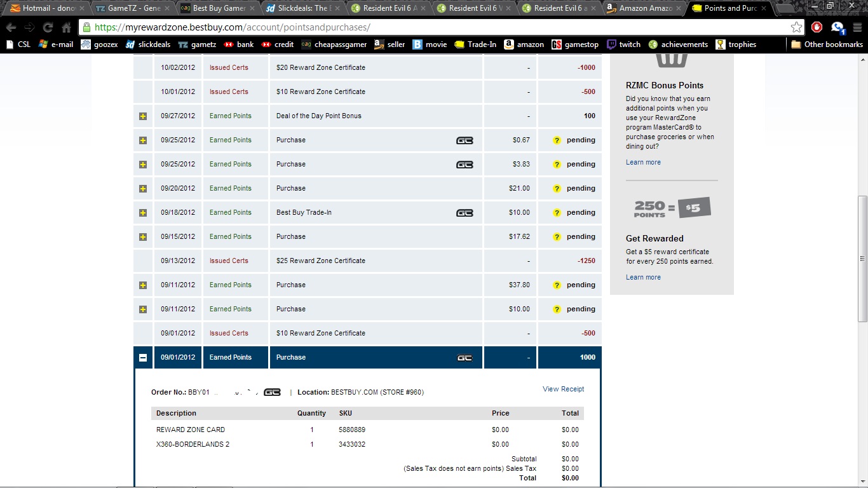
Task: Open the slickdeals bookmark
Action: pyautogui.click(x=149, y=44)
